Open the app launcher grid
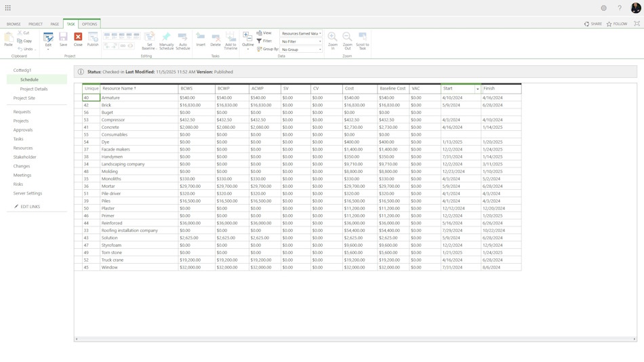The width and height of the screenshot is (644, 362). click(8, 8)
